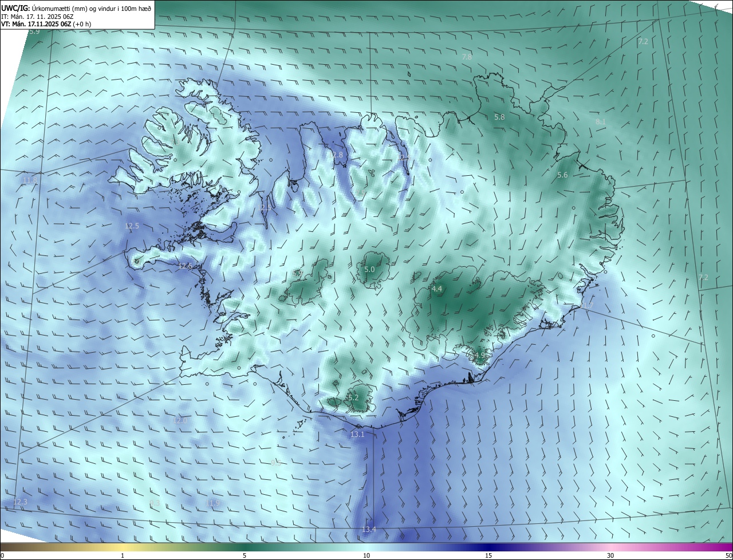This screenshot has width=733, height=560.
Task: Click the 5.8 value label on the map
Action: click(x=499, y=117)
